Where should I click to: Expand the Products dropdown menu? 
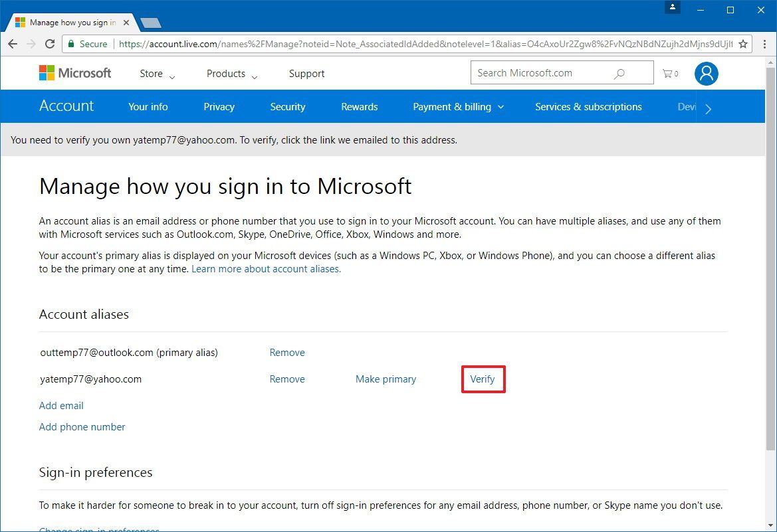click(x=232, y=74)
